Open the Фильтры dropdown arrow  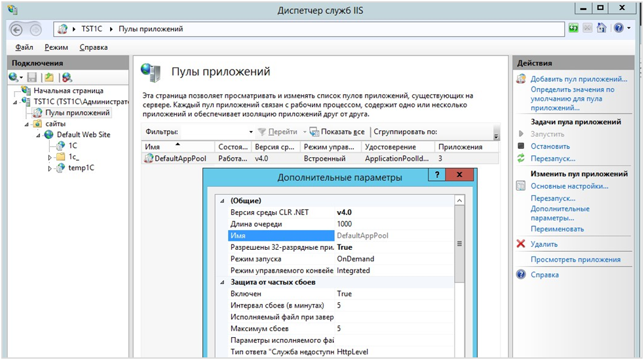point(251,132)
